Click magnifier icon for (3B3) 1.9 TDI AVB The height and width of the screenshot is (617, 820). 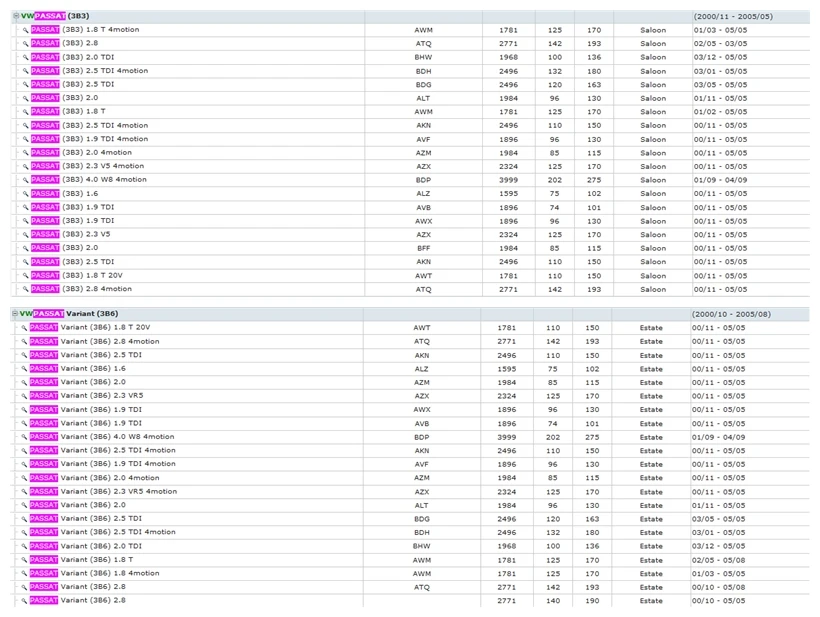(25, 207)
